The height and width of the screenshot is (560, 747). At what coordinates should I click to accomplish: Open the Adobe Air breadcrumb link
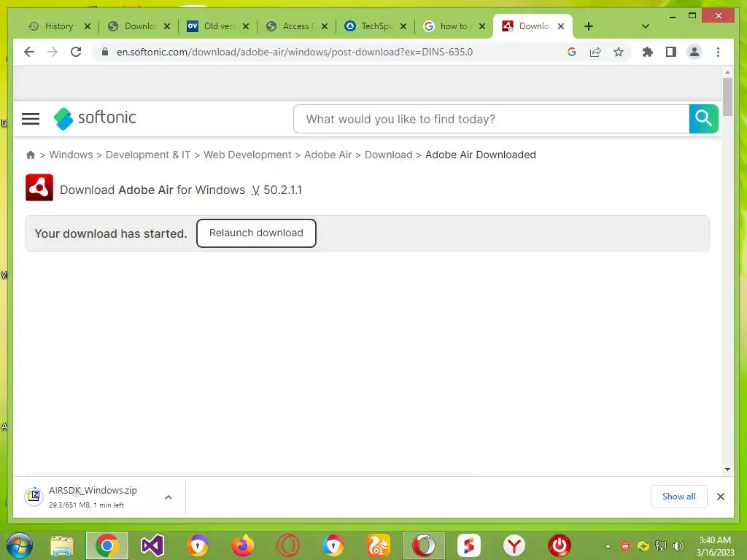coord(328,155)
